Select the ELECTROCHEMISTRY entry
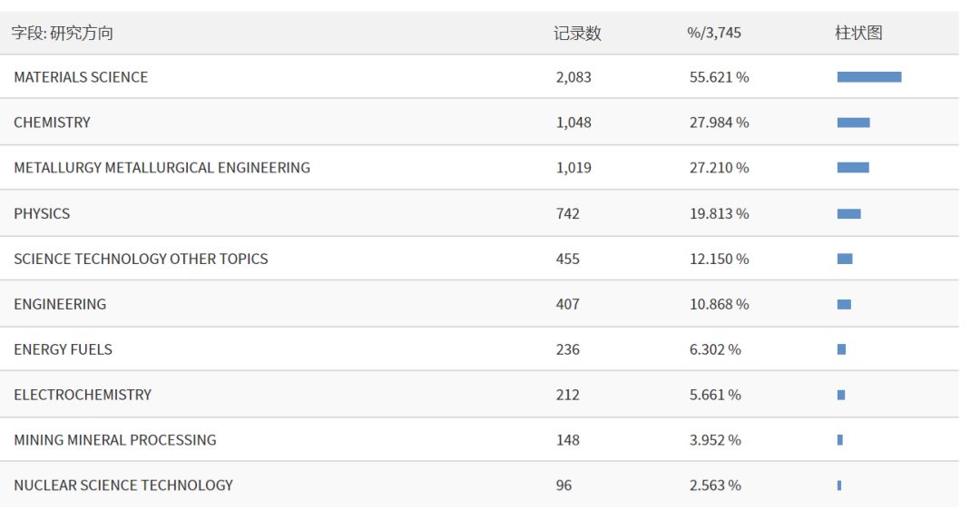The height and width of the screenshot is (510, 980). pyautogui.click(x=83, y=395)
